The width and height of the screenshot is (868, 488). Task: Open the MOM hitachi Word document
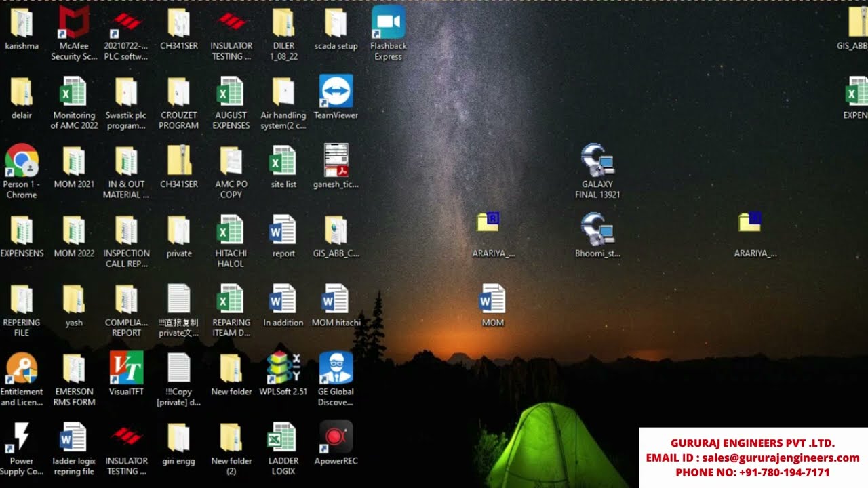(x=336, y=305)
